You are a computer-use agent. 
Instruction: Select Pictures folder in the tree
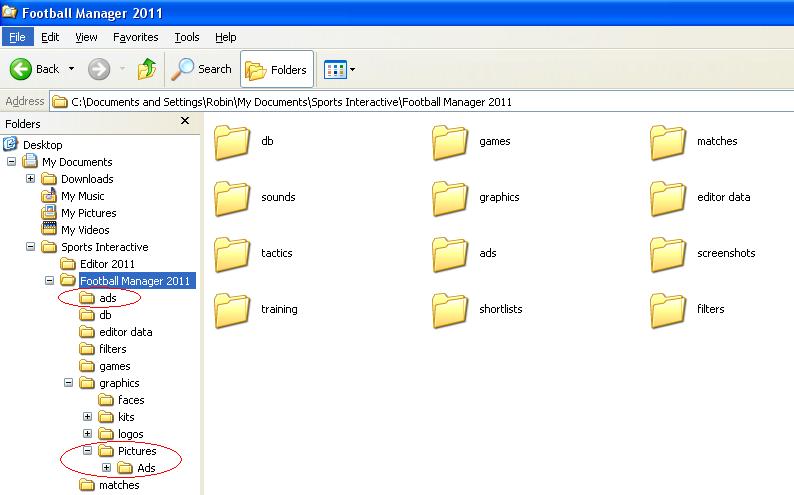pos(137,451)
